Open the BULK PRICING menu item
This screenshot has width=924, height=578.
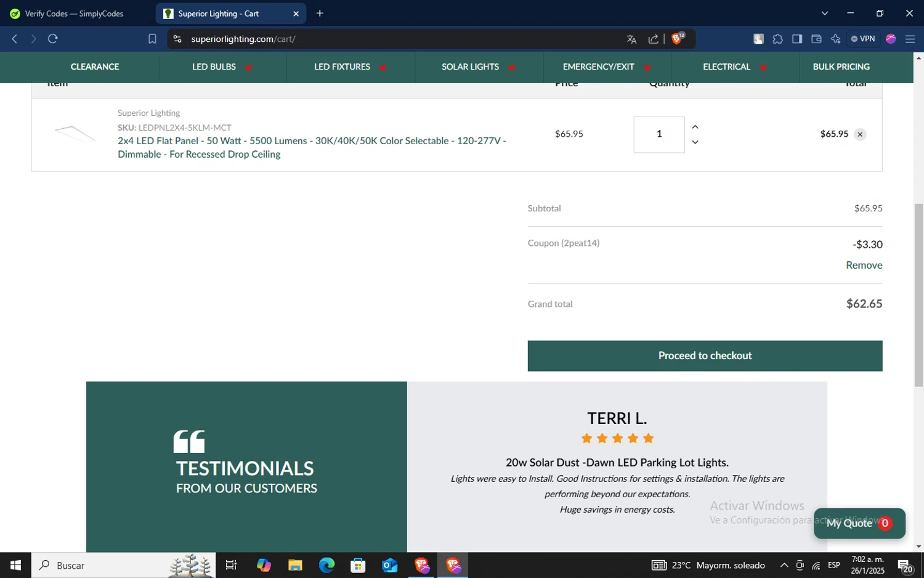pos(841,67)
